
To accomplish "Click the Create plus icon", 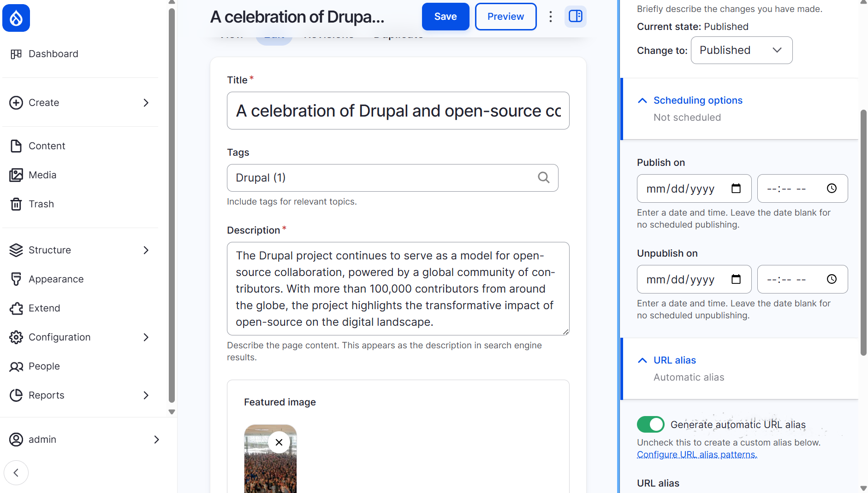I will (x=16, y=103).
